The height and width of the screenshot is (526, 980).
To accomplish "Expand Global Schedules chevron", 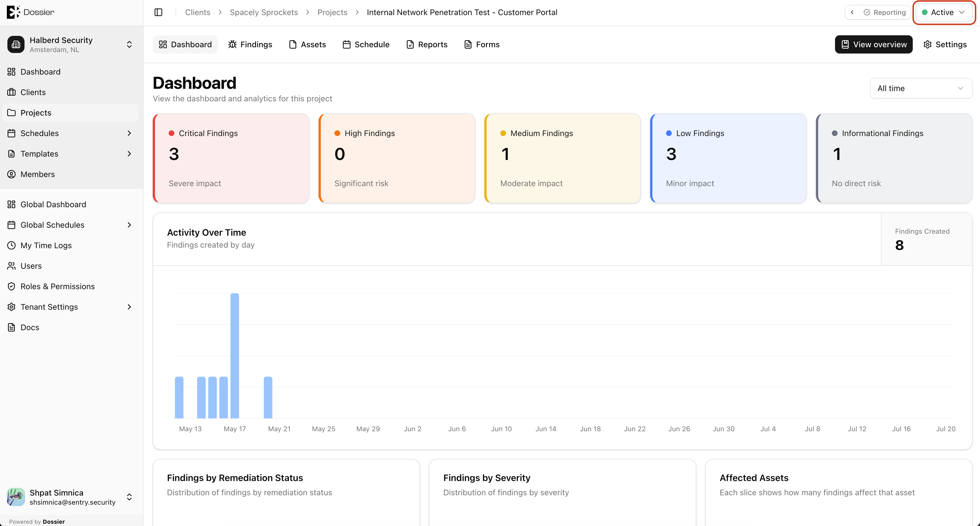I will (x=129, y=225).
